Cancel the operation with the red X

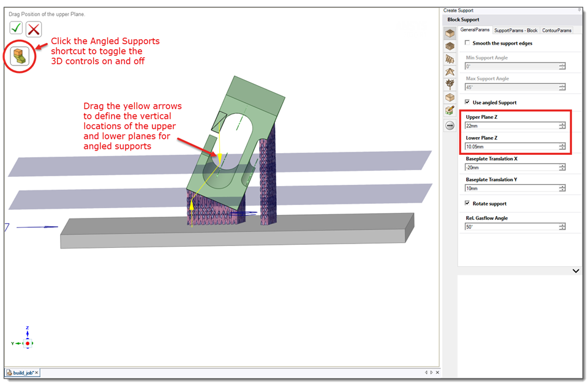34,29
